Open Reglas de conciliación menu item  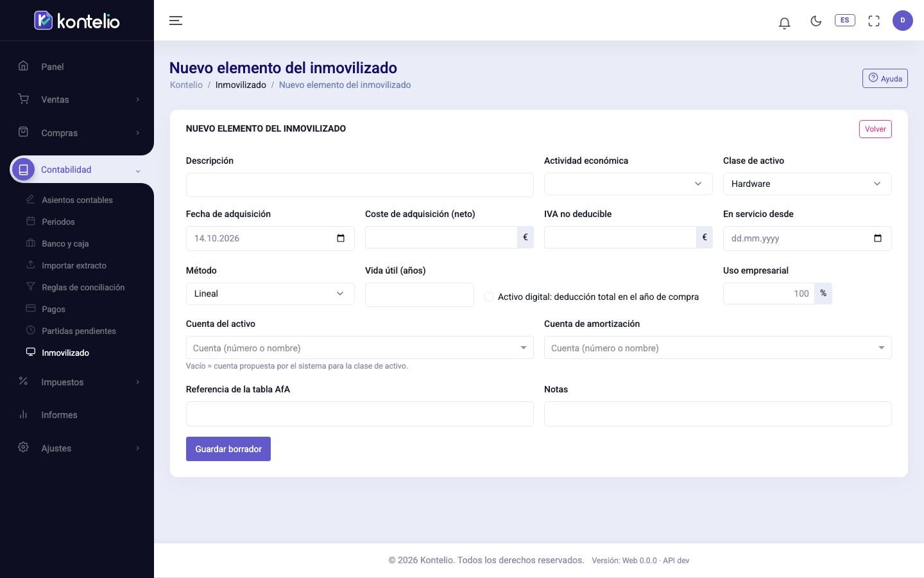point(83,287)
